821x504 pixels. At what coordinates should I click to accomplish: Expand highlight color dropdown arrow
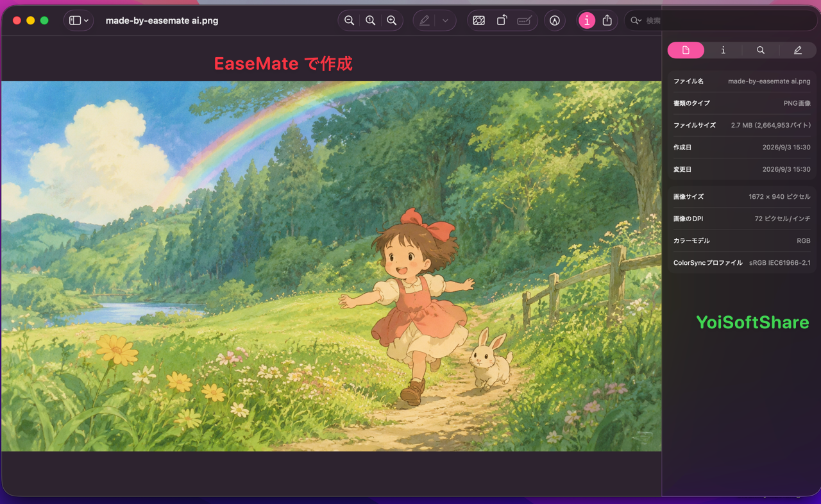[445, 21]
